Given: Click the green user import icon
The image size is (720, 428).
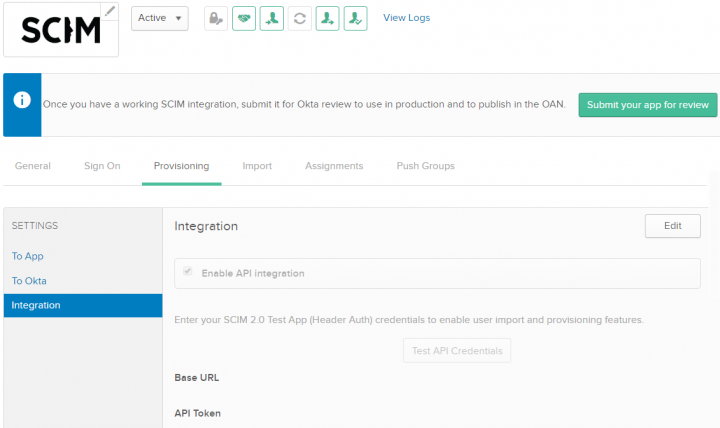Looking at the screenshot, I should tap(271, 18).
